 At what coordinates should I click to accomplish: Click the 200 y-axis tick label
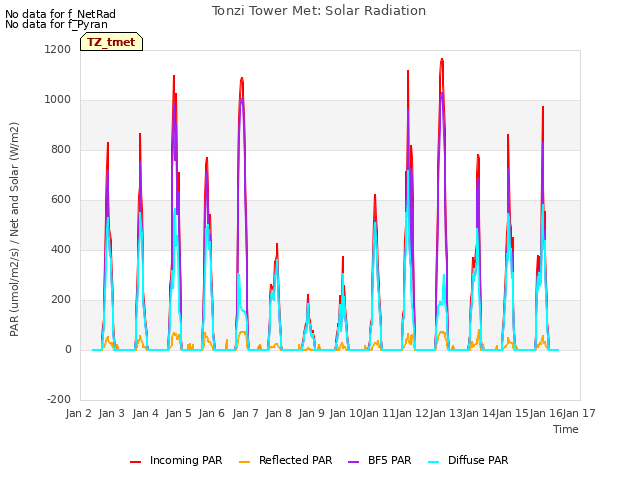point(61,300)
